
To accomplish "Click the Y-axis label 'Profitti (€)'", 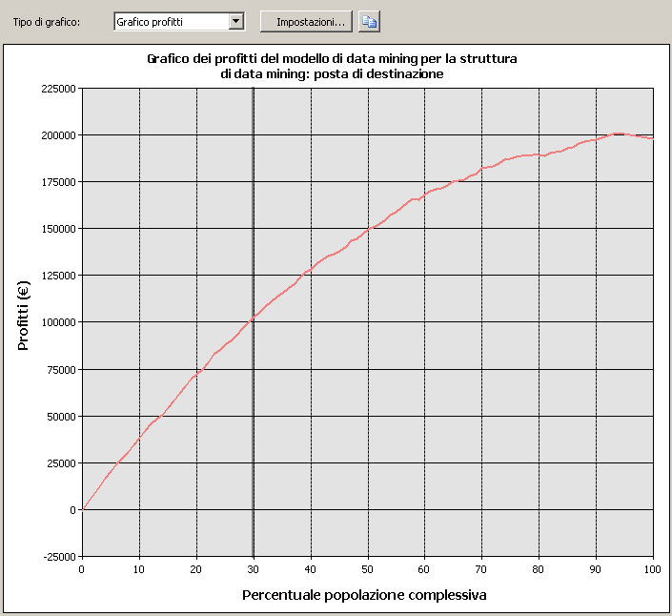I will coord(23,316).
